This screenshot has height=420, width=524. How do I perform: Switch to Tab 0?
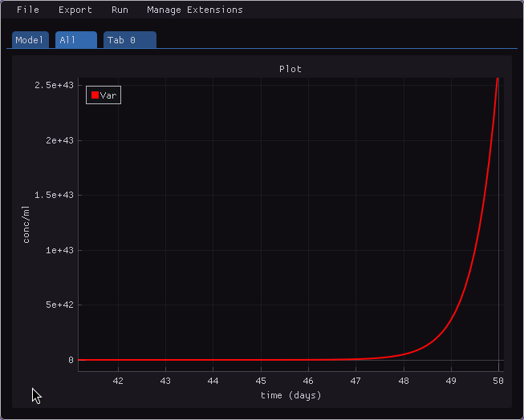pos(129,40)
